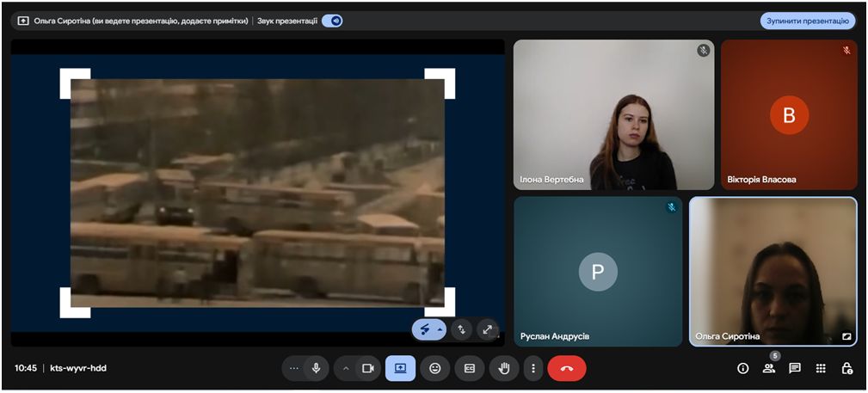Stop screen sharing via present icon

pyautogui.click(x=400, y=368)
